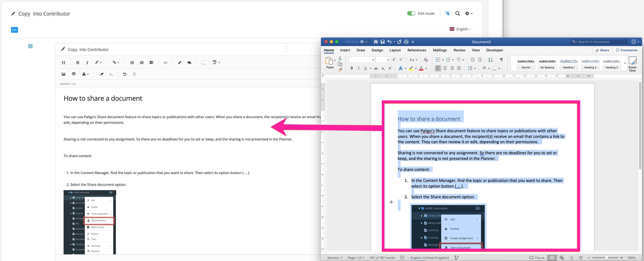Click the source code icon in Paligo editor
Screen dimensions: 644x261
pyautogui.click(x=165, y=63)
